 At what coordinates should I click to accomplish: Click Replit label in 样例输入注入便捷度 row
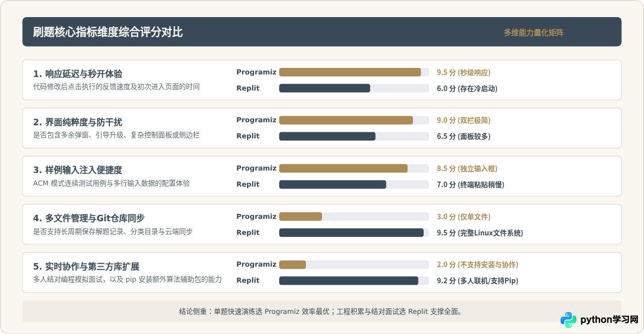tap(248, 185)
